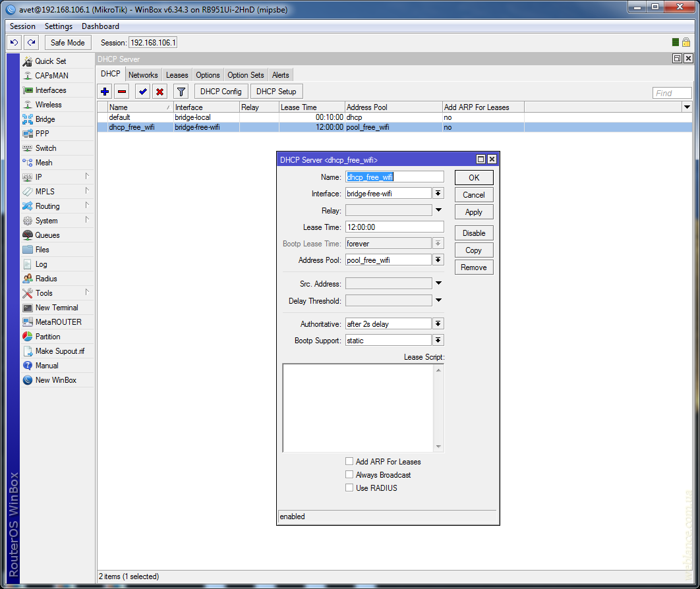Check the Use RADIUS option
700x589 pixels.
349,488
